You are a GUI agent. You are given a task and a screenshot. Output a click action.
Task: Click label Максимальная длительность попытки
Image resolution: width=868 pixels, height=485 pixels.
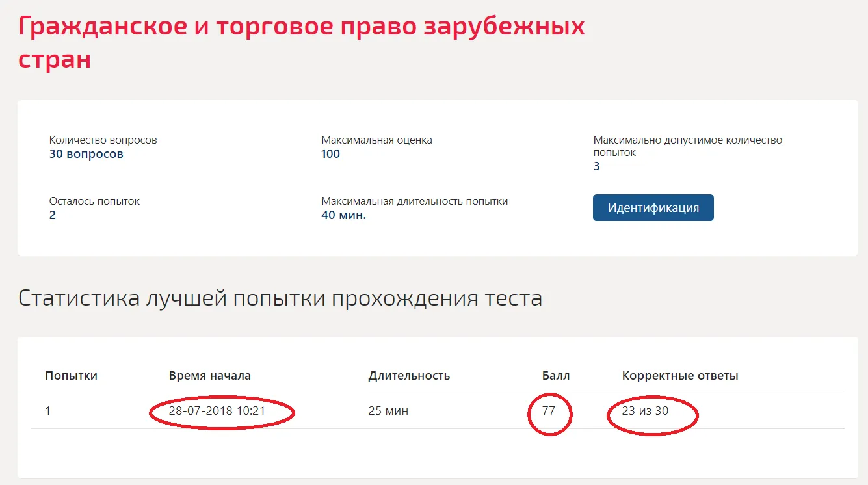click(414, 201)
